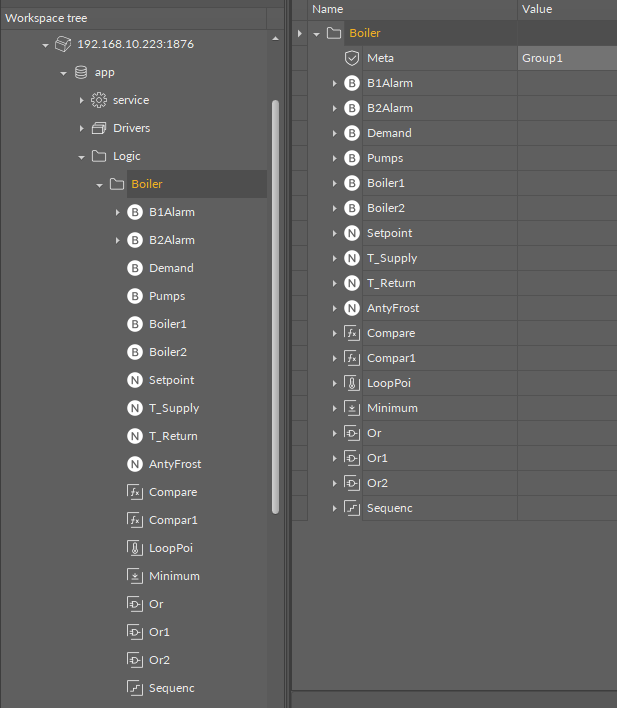Expand B1Alarm in the workspace tree
The image size is (617, 708).
[117, 212]
